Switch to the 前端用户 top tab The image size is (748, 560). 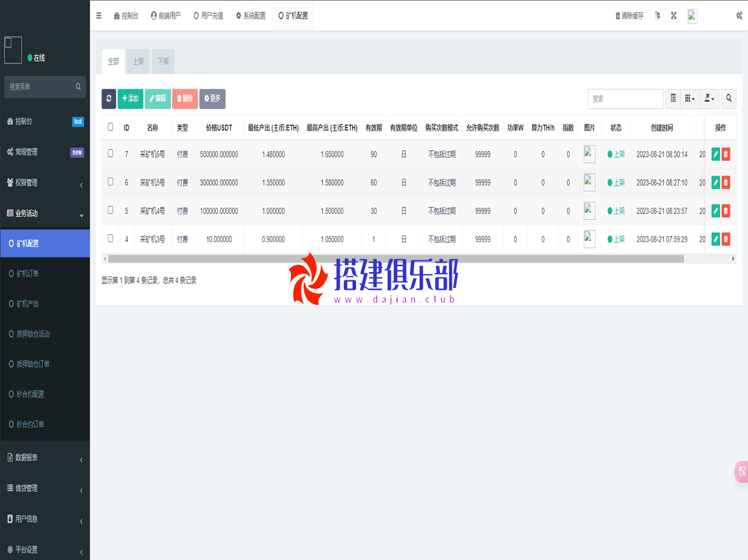(x=166, y=16)
